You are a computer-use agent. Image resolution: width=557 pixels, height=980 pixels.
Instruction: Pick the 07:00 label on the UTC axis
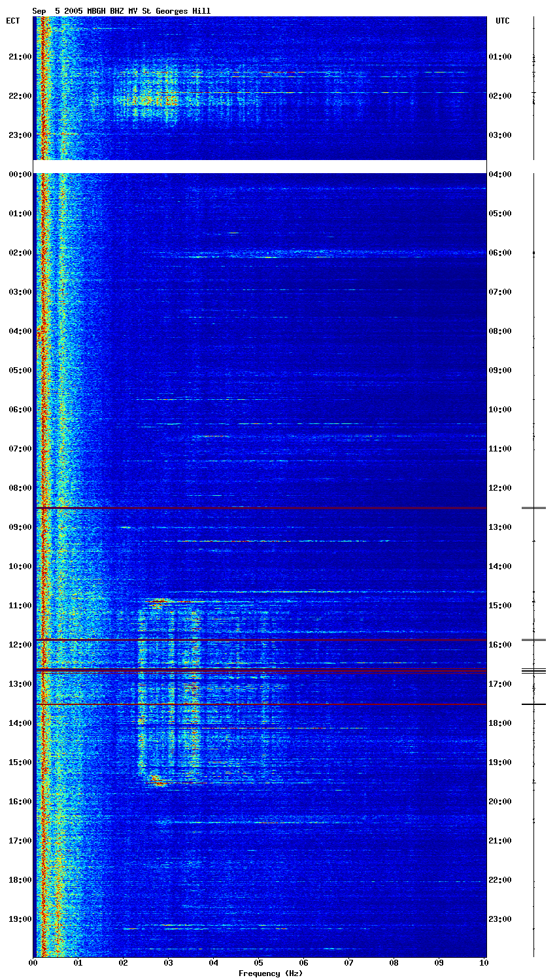coord(500,292)
